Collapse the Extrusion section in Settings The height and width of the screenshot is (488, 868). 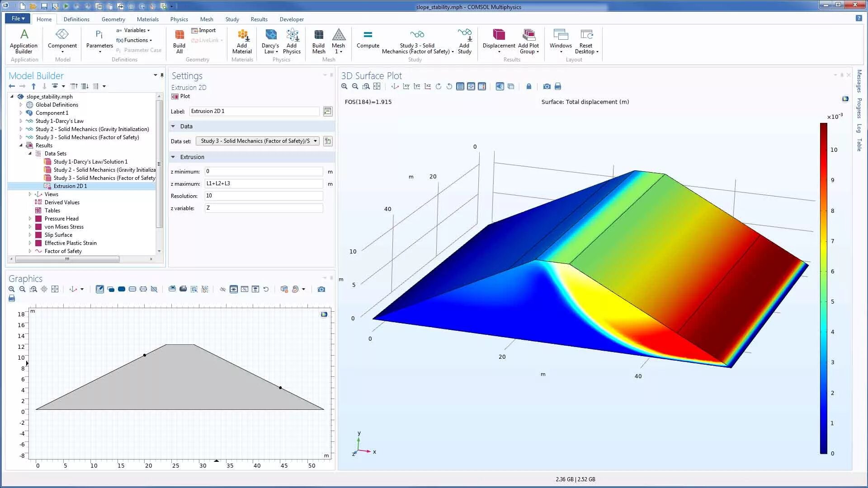(173, 157)
